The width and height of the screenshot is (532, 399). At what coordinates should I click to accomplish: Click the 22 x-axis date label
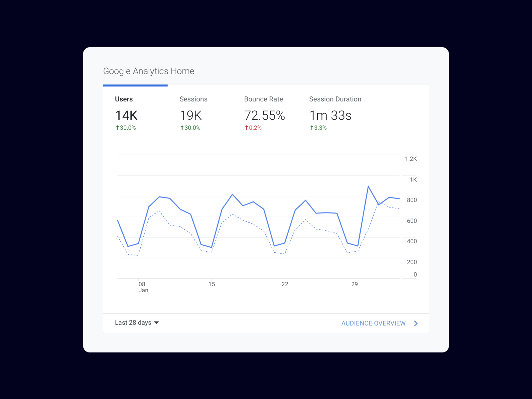(285, 284)
